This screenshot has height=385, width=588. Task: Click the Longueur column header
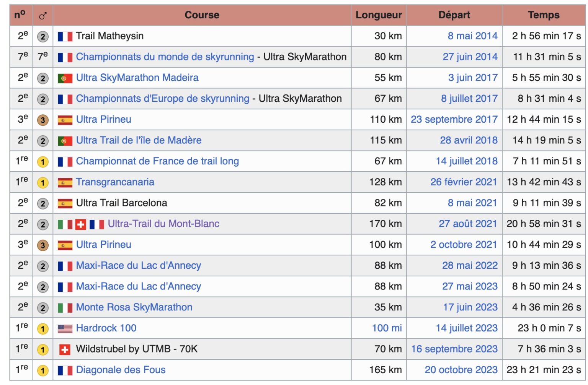(x=379, y=15)
